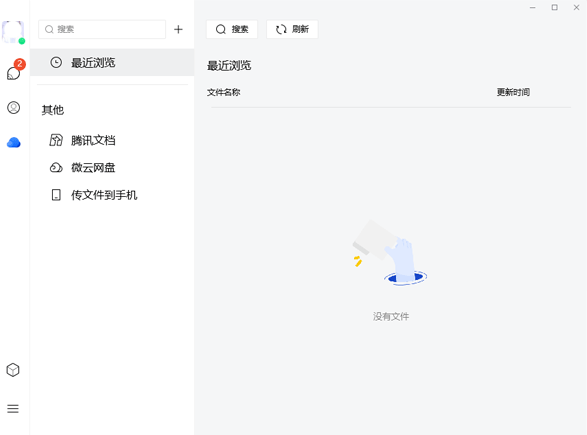The image size is (587, 435).
Task: Click the clock icon beside 最近浏览
Action: [x=56, y=62]
